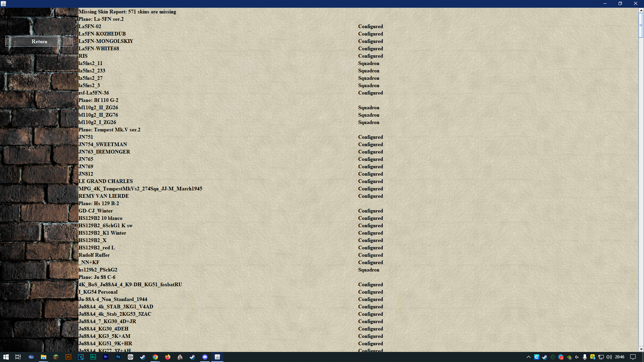Open the Windows Start menu

[x=6, y=357]
